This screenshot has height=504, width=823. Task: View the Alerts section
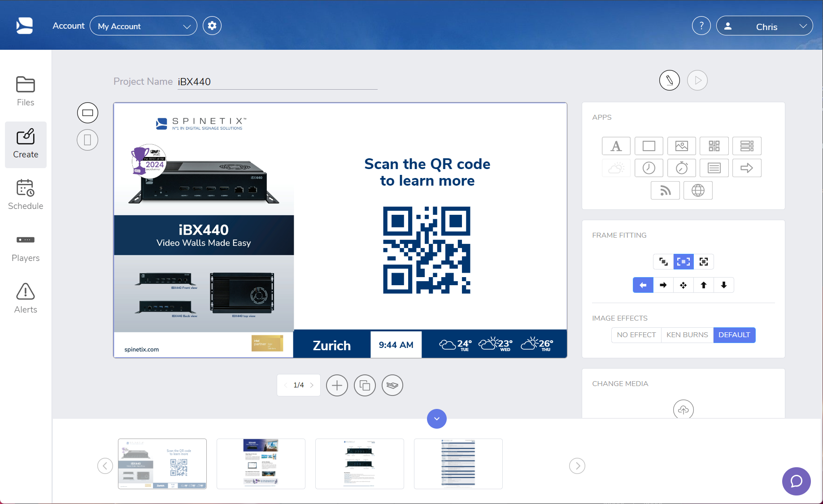click(x=26, y=299)
